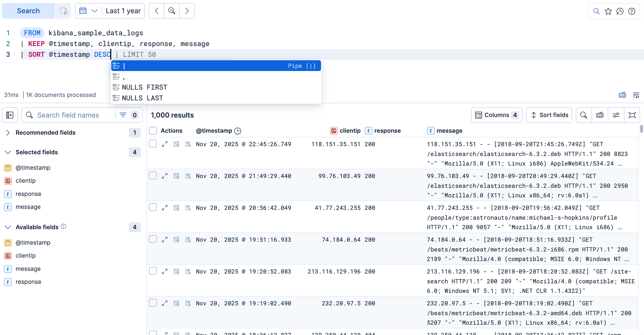Viewport: 644px width, 335px height.
Task: Open the keyboard shortcuts panel
Action: (600, 115)
